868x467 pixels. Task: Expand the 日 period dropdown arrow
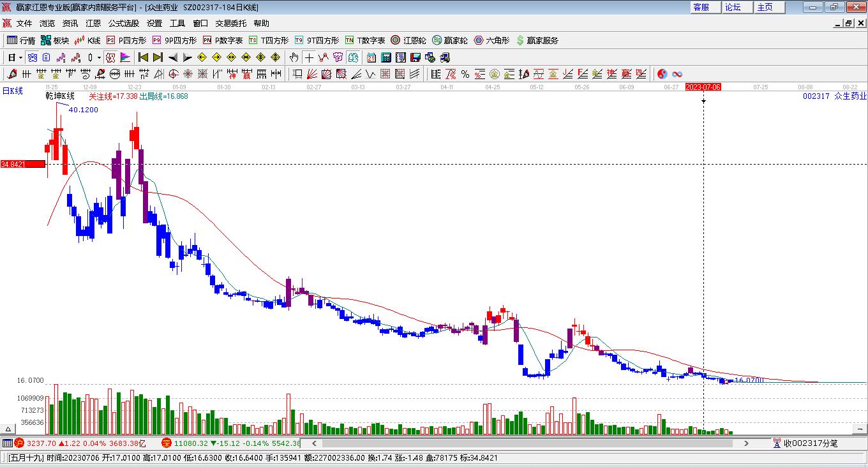tap(20, 57)
